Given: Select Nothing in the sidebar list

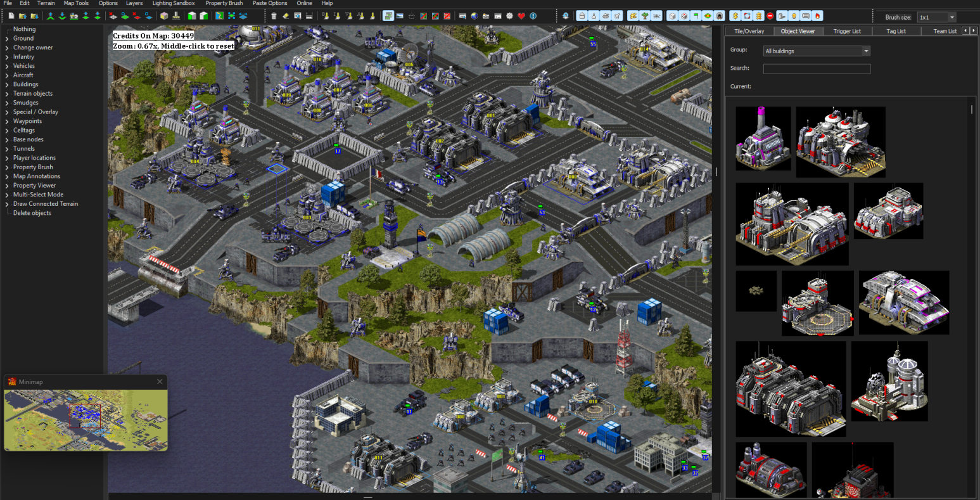Looking at the screenshot, I should 25,29.
